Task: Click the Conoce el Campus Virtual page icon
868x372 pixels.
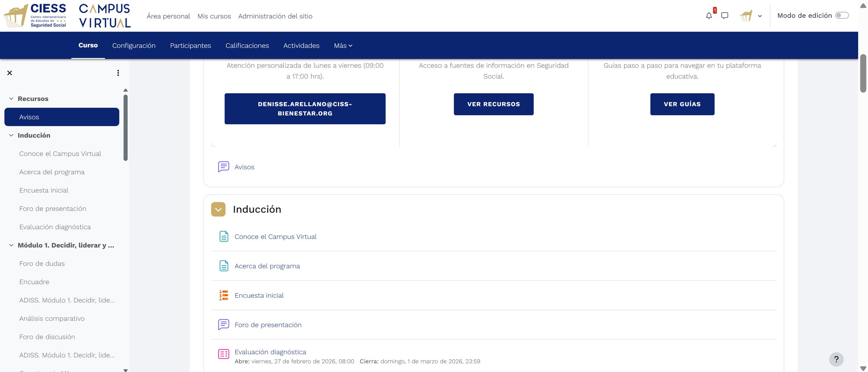Action: (224, 236)
